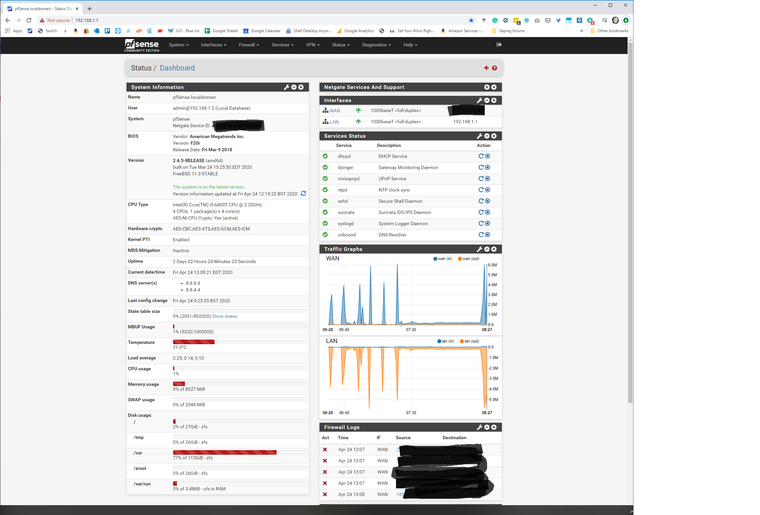The width and height of the screenshot is (760, 515).
Task: Stop the miniupnpd UPnP service
Action: click(488, 179)
